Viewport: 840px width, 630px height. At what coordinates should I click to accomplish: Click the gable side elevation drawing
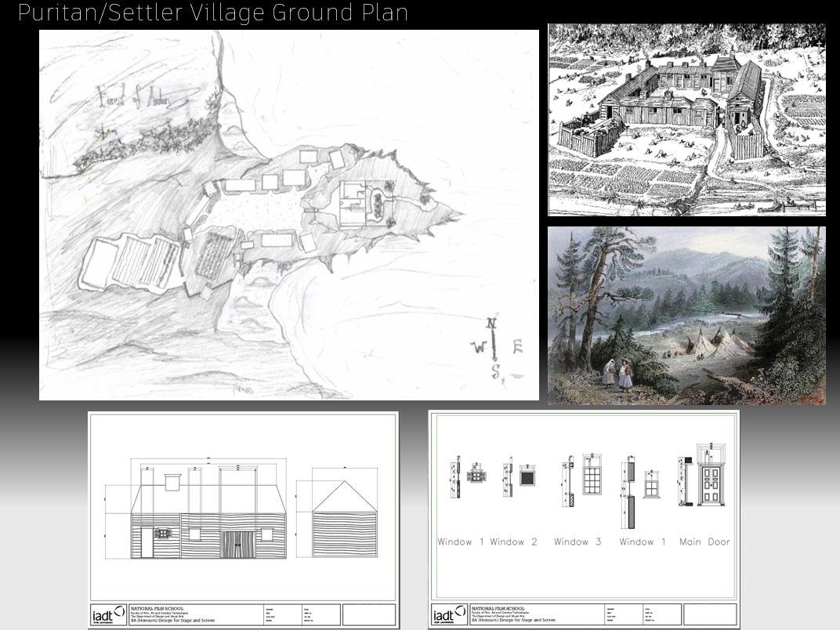345,520
